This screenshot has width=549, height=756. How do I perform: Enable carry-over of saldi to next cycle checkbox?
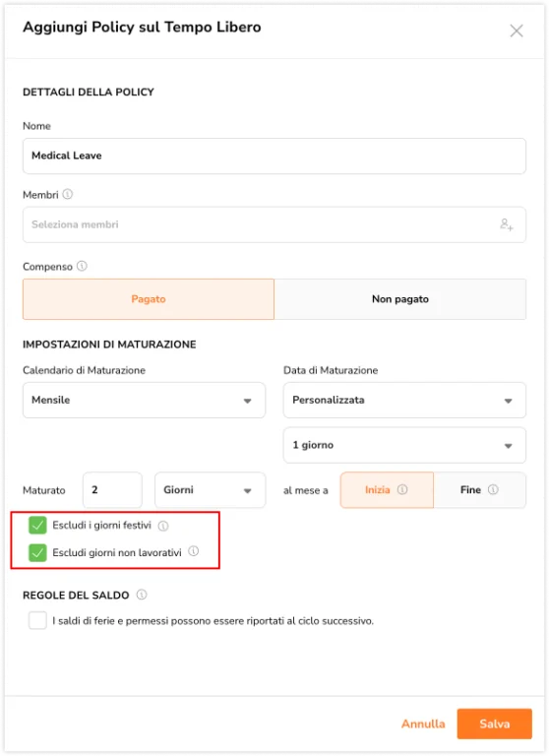click(37, 620)
